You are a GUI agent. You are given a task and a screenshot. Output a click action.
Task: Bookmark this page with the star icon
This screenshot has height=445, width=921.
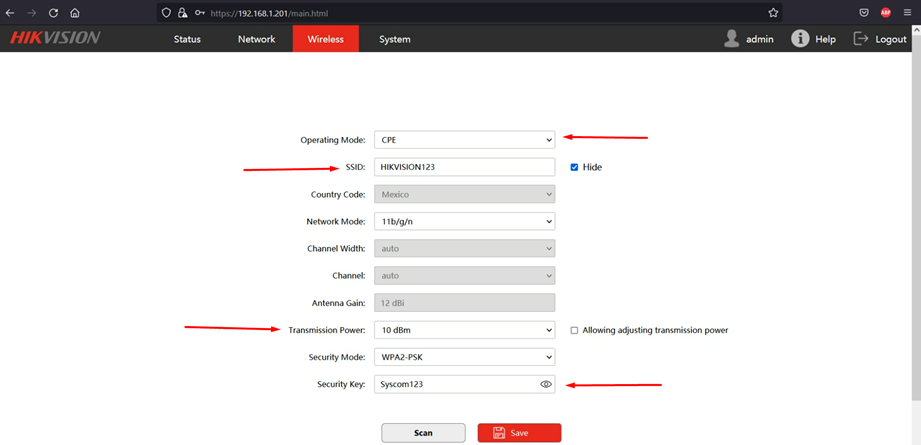pyautogui.click(x=773, y=12)
